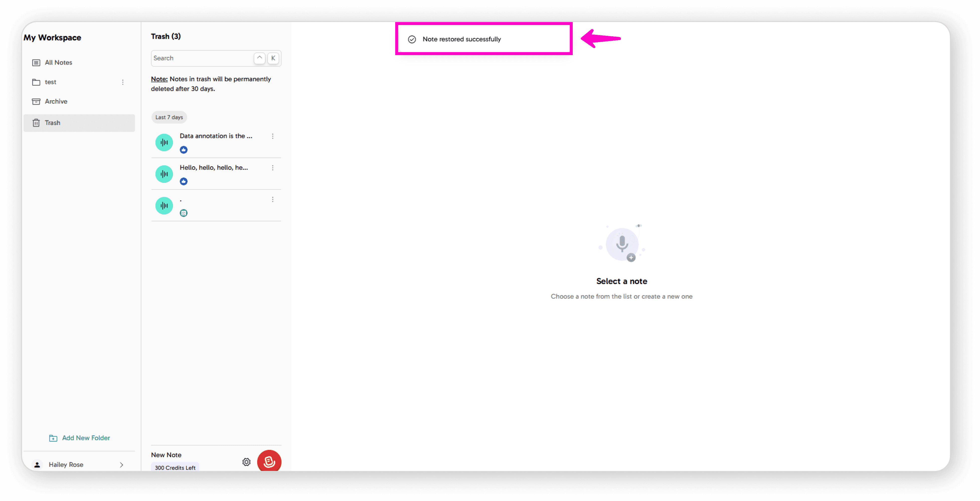Screen dimensions: 980x501
Task: Select the Trash sidebar item
Action: point(52,123)
